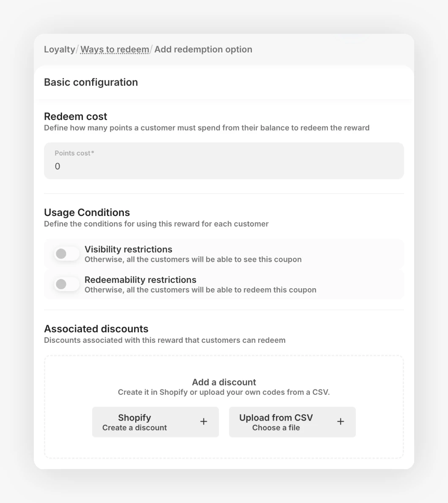Click the Usage Conditions heading
This screenshot has height=503, width=448.
point(87,212)
